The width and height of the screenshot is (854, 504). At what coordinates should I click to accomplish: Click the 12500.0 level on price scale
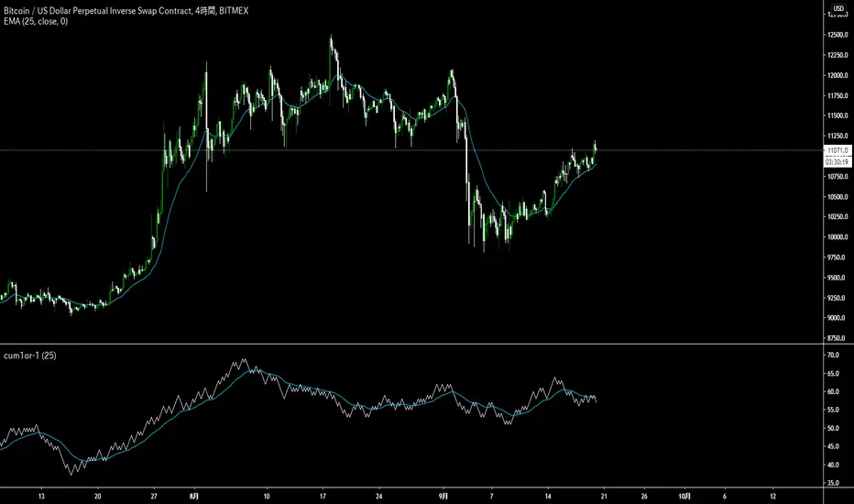(838, 35)
